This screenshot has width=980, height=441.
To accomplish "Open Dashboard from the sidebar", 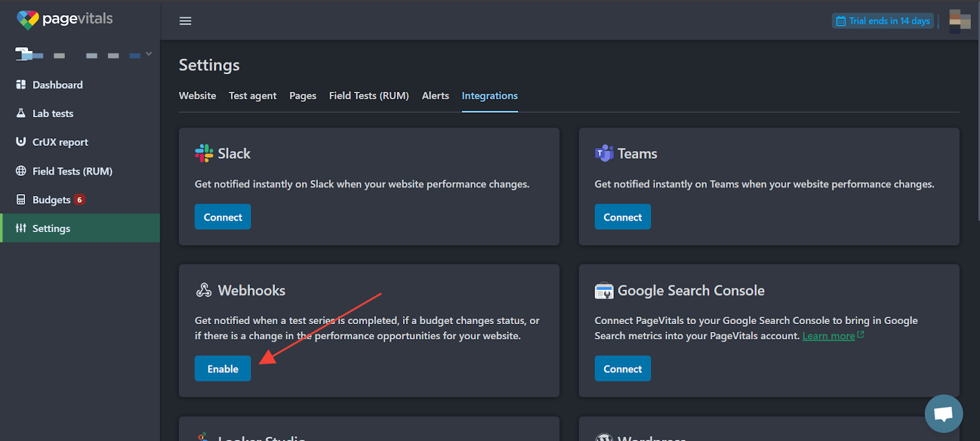I will pyautogui.click(x=80, y=85).
